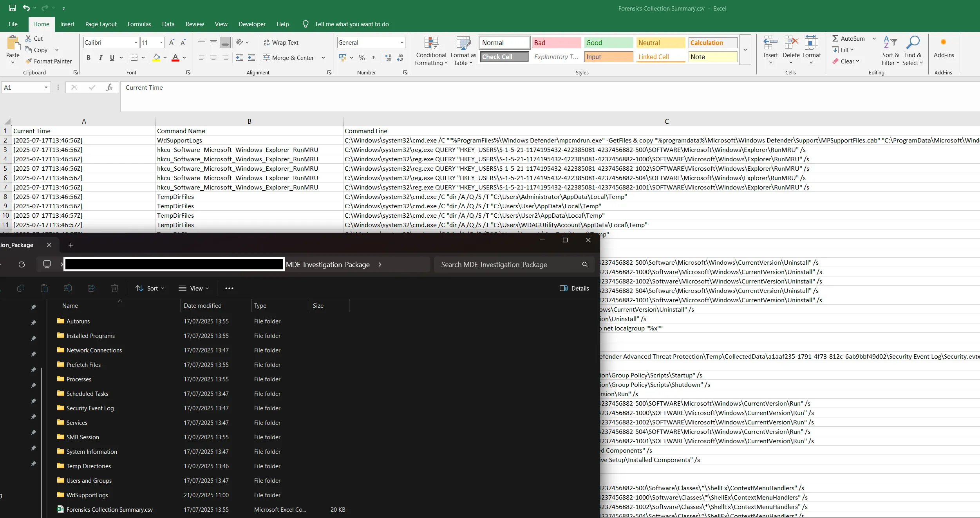The width and height of the screenshot is (980, 518).
Task: Open the font name Calibri dropdown
Action: (x=136, y=43)
